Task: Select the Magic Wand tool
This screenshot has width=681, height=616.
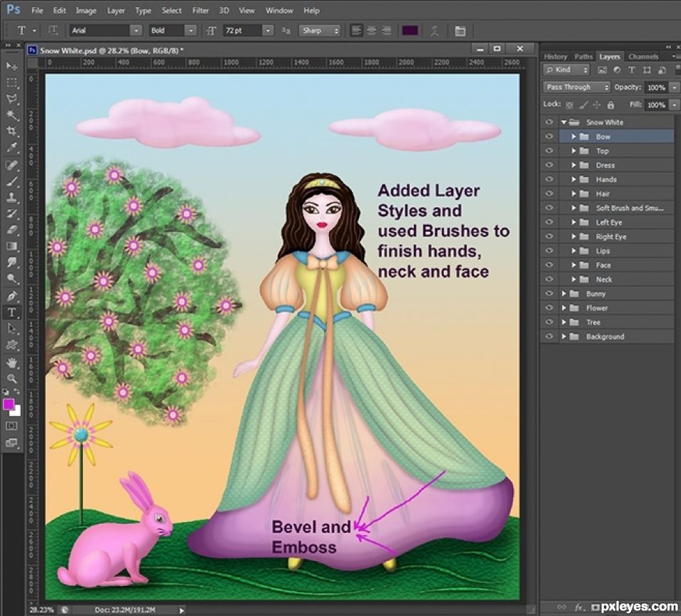Action: [11, 115]
